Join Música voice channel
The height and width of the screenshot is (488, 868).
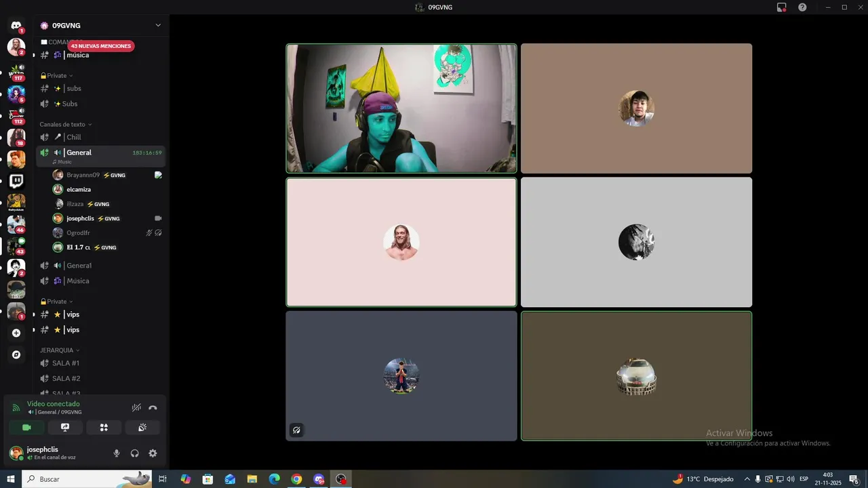100,281
